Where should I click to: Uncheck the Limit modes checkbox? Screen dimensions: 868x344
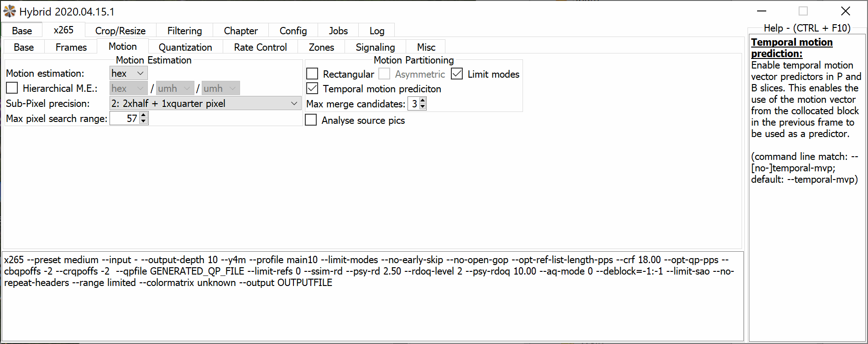[457, 74]
